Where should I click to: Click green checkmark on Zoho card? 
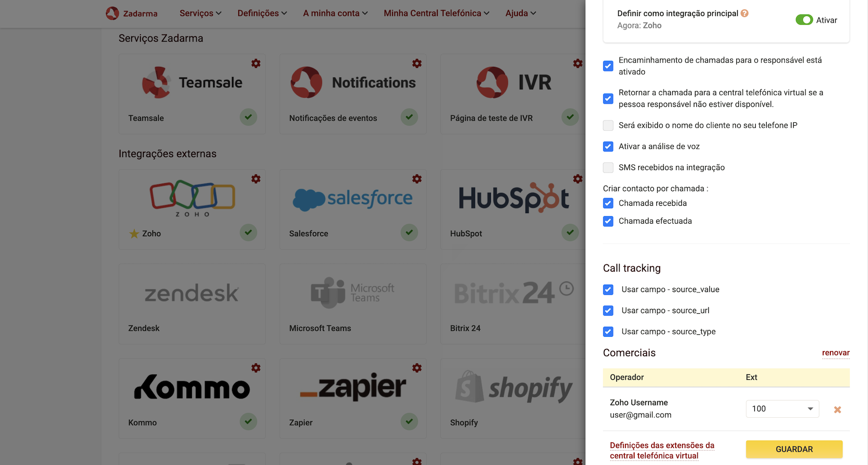(x=248, y=233)
